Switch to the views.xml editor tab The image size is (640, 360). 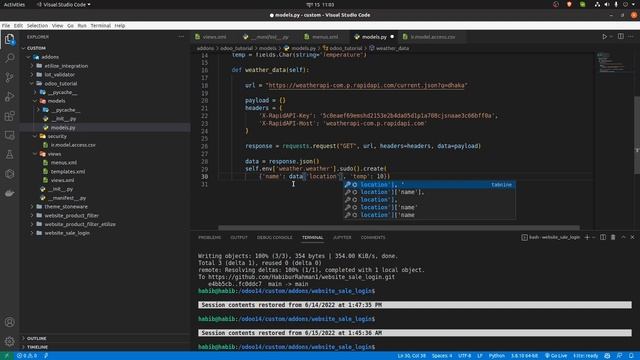[x=215, y=37]
